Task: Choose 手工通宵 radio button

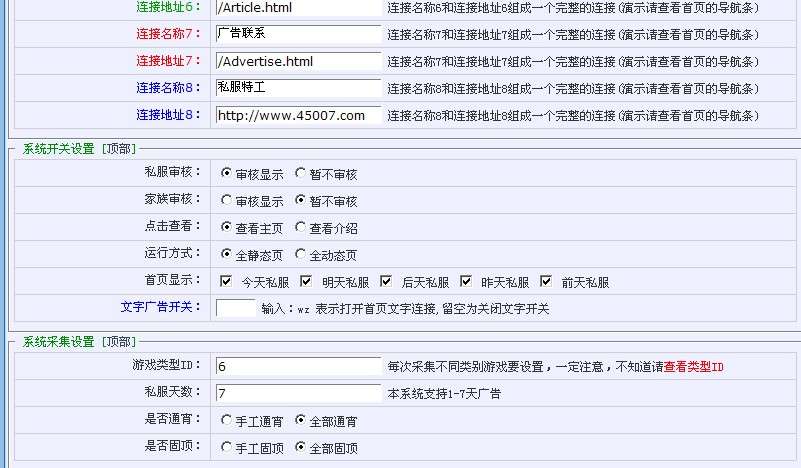Action: pos(227,421)
